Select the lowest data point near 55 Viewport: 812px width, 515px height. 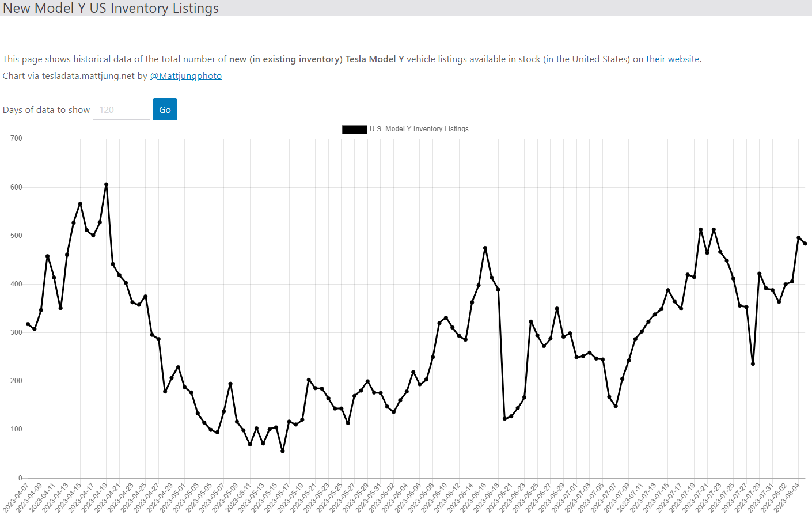(x=283, y=451)
